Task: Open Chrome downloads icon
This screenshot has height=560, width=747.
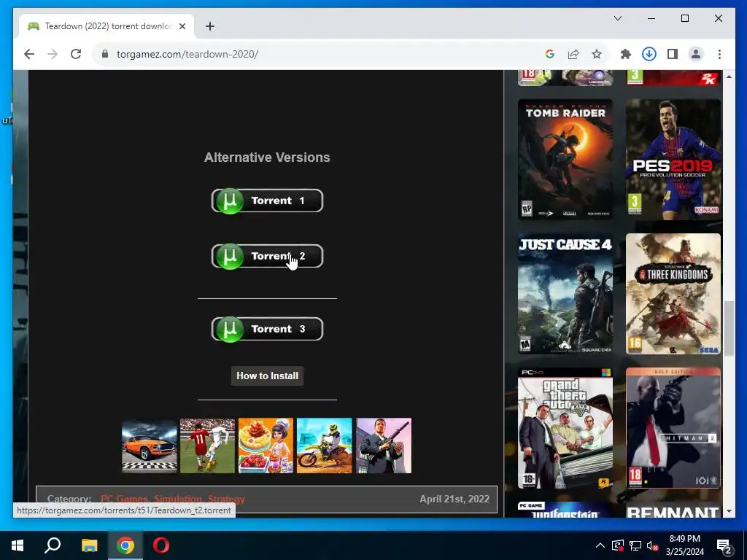Action: pos(649,54)
